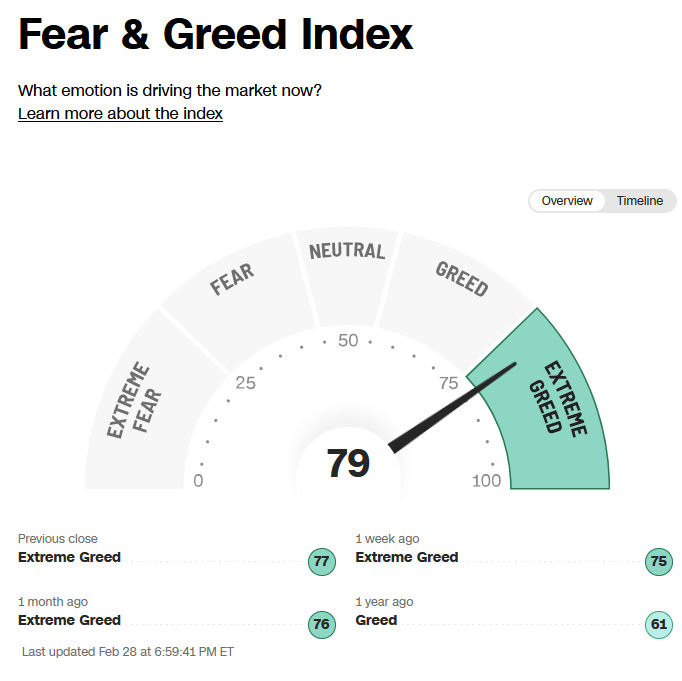682x681 pixels.
Task: Click the 1 year ago 61 badge
Action: (x=659, y=624)
